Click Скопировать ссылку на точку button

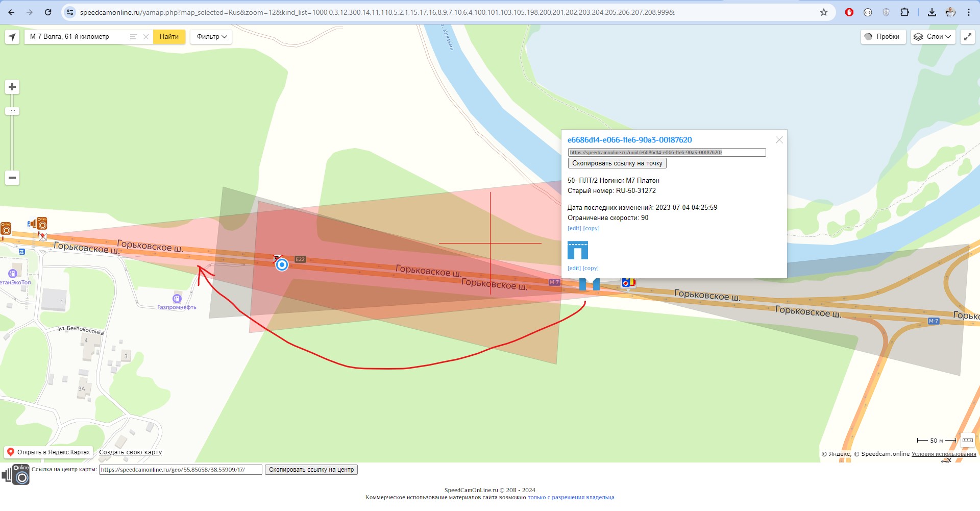[x=617, y=163]
